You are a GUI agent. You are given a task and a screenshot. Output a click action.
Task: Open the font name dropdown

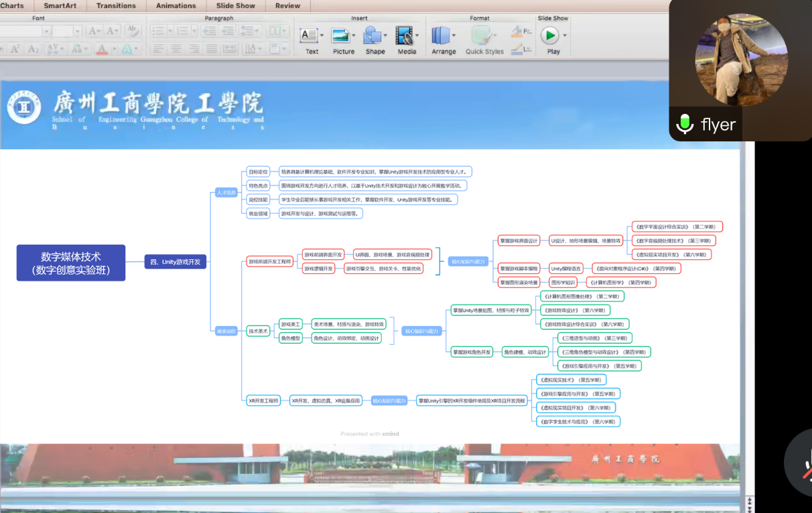(x=46, y=31)
